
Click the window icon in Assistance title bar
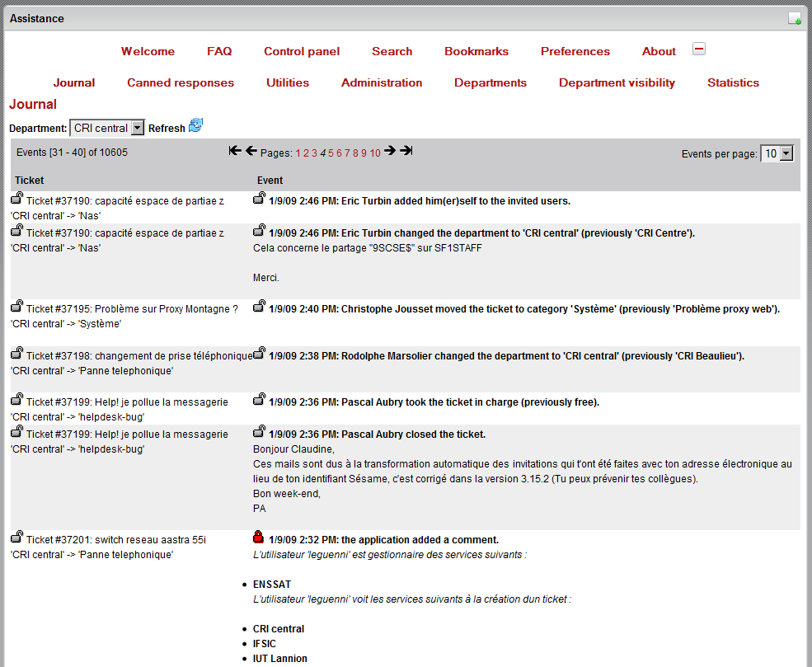794,19
